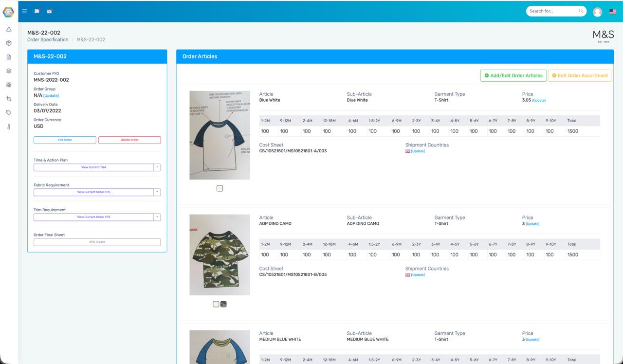Image resolution: width=623 pixels, height=364 pixels.
Task: Select the crop icon in sidebar
Action: click(x=9, y=99)
